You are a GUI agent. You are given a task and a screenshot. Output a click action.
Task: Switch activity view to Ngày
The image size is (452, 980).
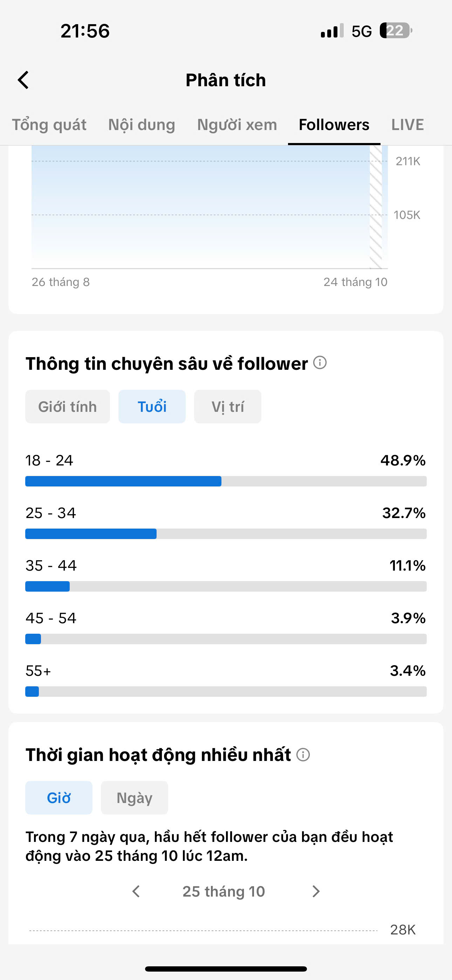click(x=134, y=798)
